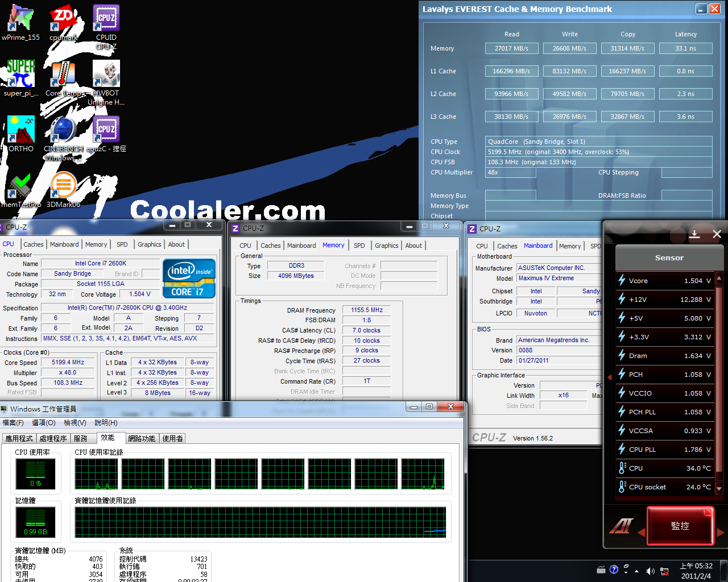Close the Sensor panel with the X
This screenshot has width=728, height=582.
717,234
